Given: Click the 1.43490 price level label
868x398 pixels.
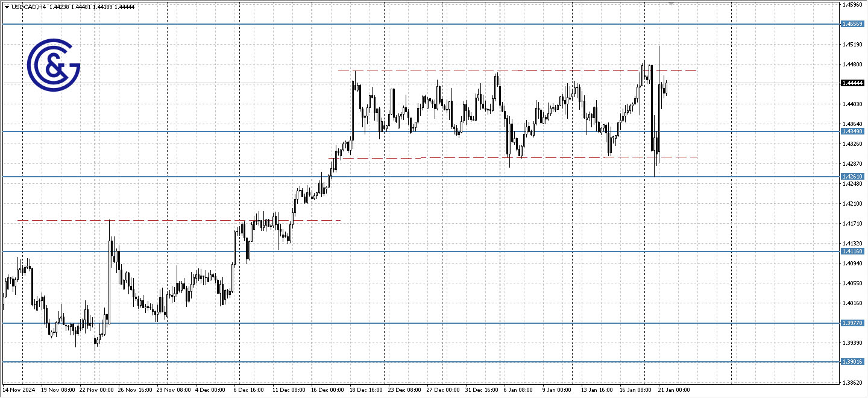Looking at the screenshot, I should pos(853,130).
